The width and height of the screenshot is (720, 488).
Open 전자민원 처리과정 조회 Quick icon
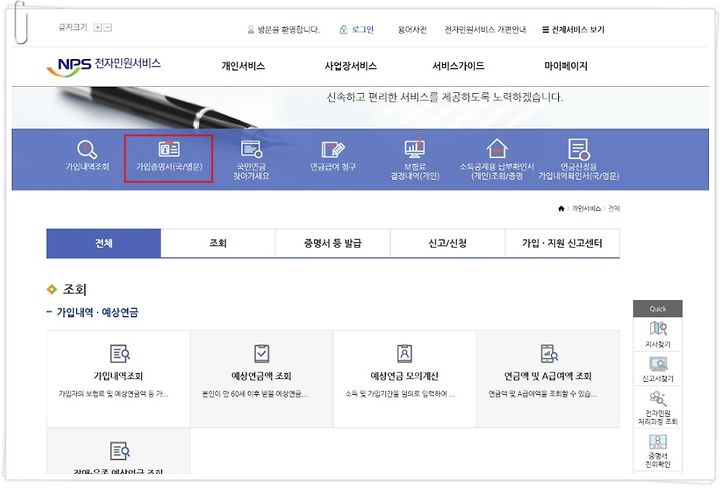pyautogui.click(x=658, y=398)
